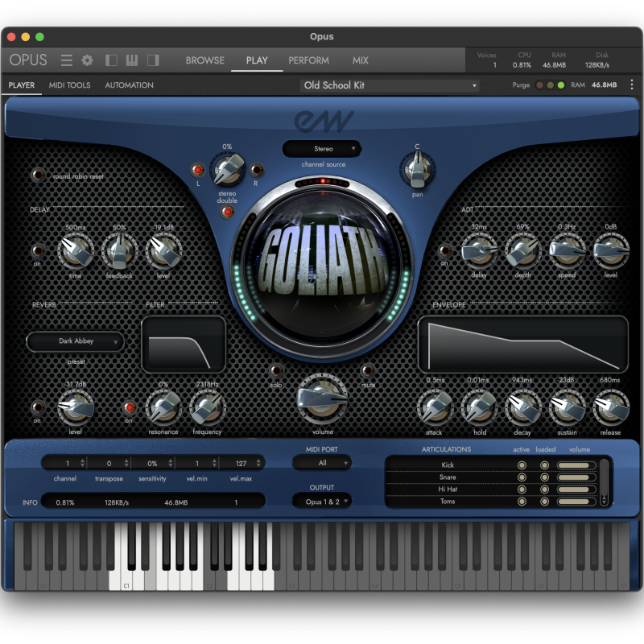Click the main volume knob

point(323,399)
